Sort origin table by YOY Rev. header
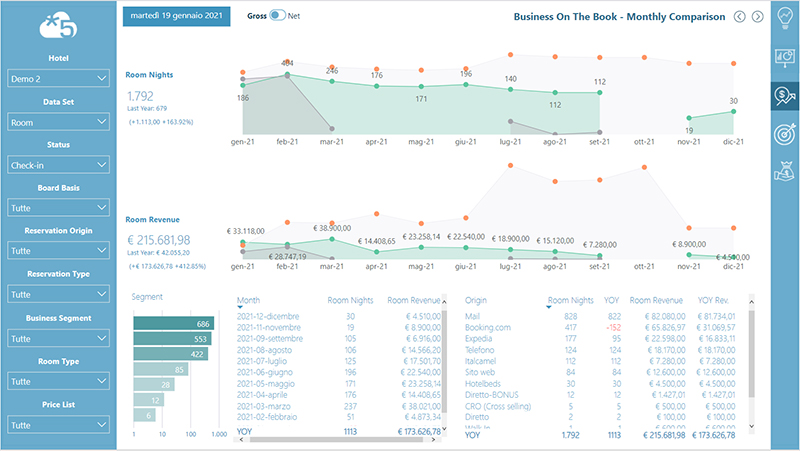 coord(713,300)
